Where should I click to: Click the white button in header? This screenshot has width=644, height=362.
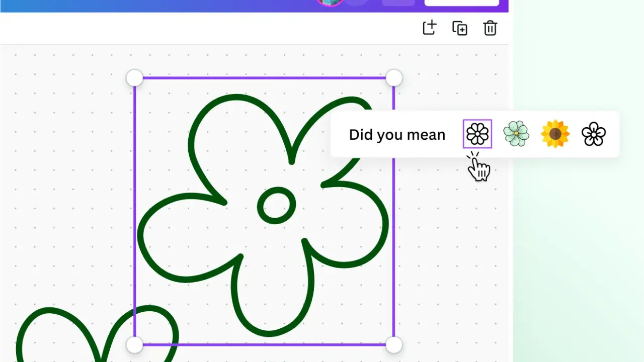click(x=462, y=3)
